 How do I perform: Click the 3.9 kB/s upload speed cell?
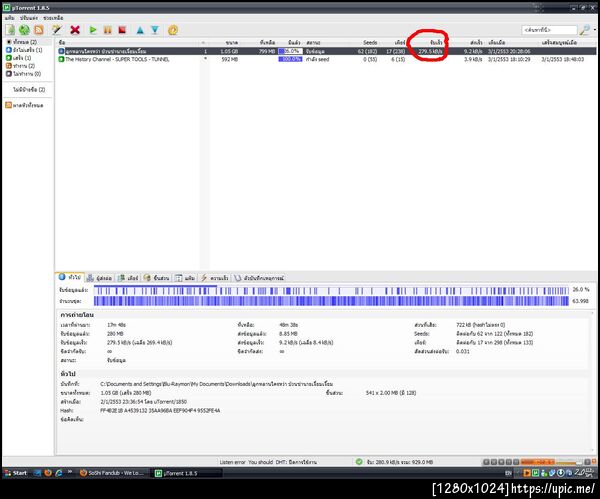click(x=473, y=59)
